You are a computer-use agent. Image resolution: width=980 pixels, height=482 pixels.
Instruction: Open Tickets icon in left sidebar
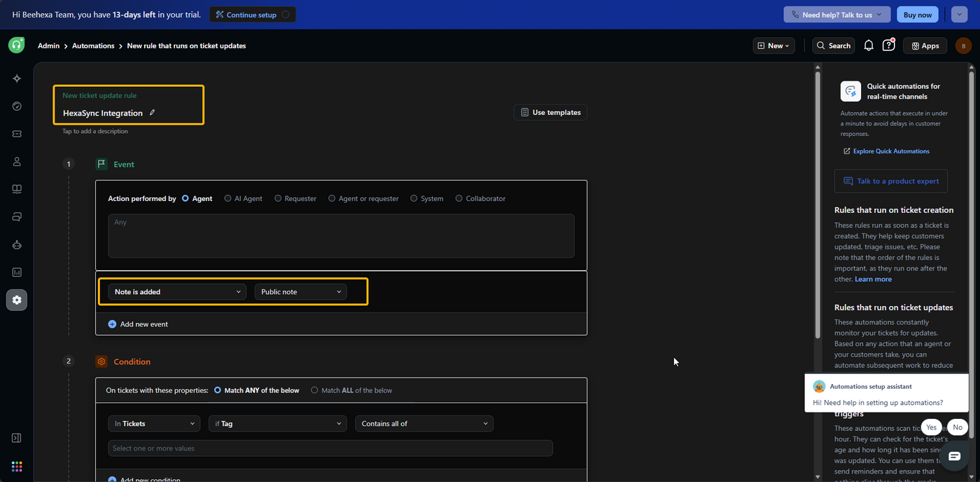pyautogui.click(x=17, y=134)
